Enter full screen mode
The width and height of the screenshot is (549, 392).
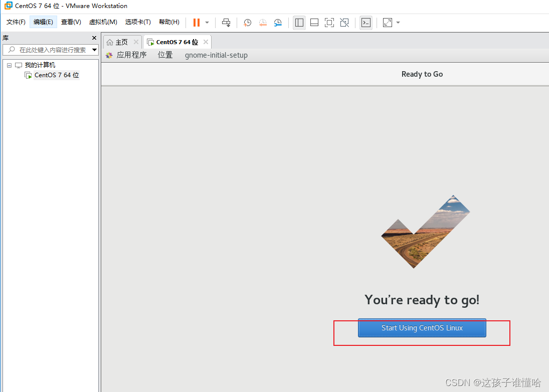click(329, 23)
